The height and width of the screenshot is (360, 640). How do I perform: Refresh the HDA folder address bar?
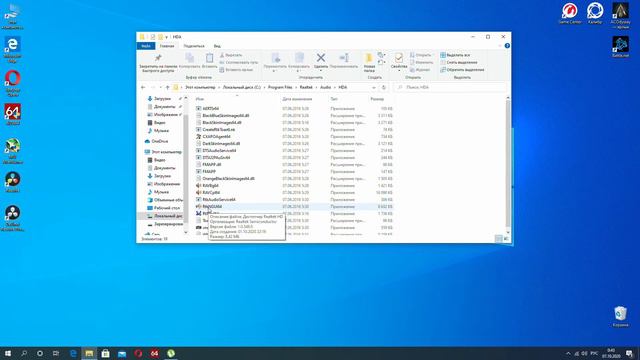pyautogui.click(x=384, y=87)
